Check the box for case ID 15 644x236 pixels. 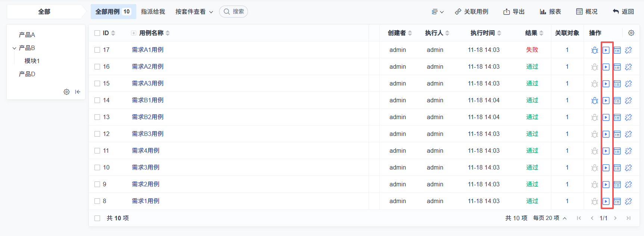[x=97, y=83]
